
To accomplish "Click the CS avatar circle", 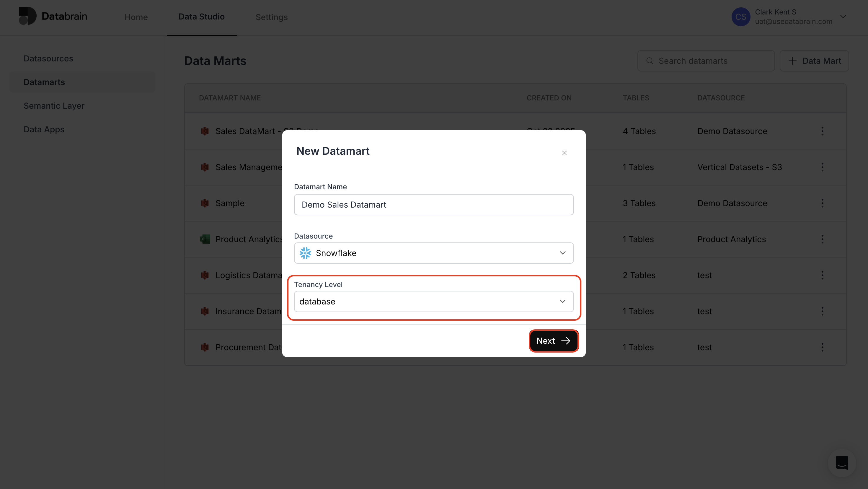I will 741,17.
